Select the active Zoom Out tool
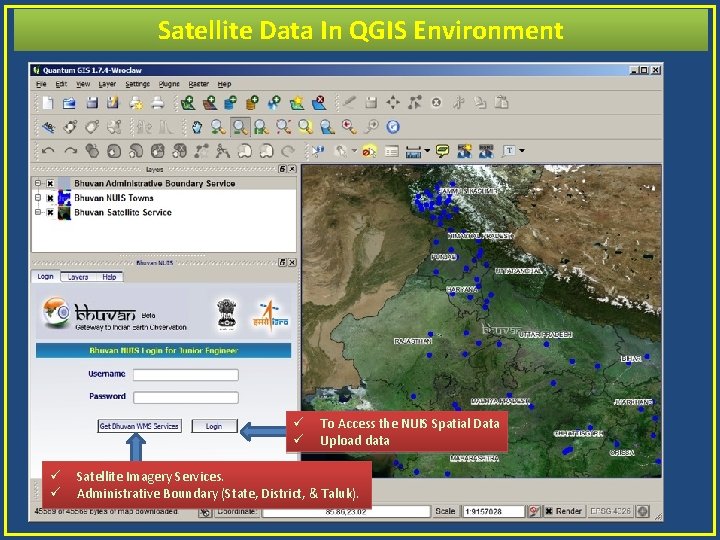This screenshot has height=540, width=720. (x=240, y=127)
